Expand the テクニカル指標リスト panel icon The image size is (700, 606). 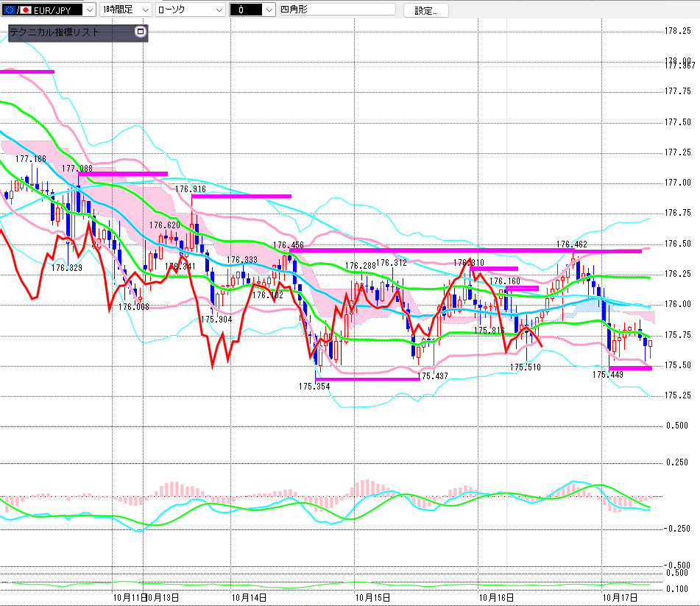click(x=141, y=32)
